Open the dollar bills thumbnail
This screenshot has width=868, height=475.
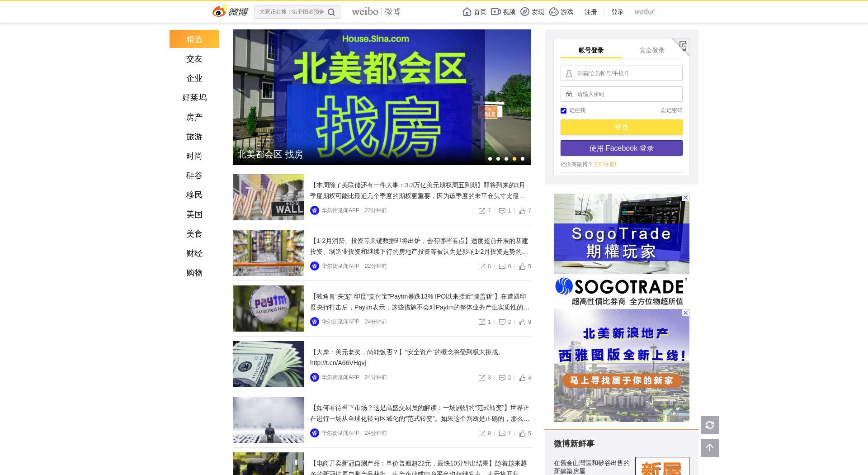click(x=269, y=364)
